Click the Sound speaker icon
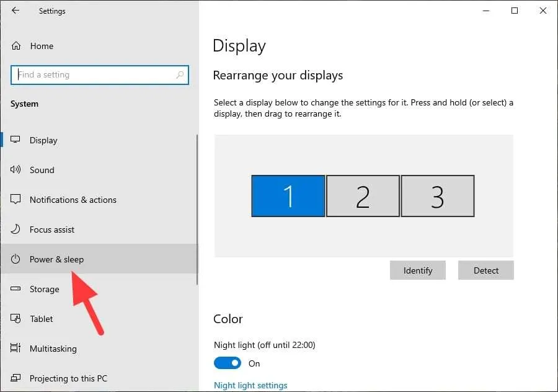Image resolution: width=558 pixels, height=392 pixels. pos(15,169)
